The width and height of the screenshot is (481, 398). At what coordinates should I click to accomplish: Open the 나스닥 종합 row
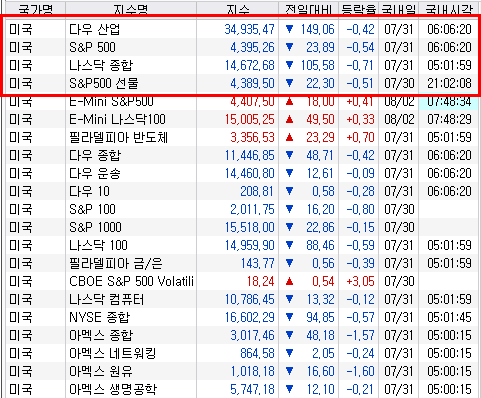click(x=242, y=65)
